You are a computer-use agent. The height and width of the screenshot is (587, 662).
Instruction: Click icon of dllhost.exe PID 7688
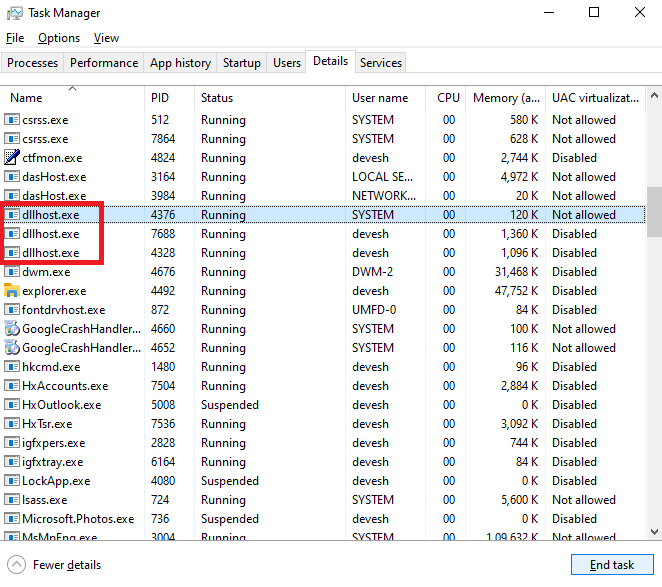[12, 234]
